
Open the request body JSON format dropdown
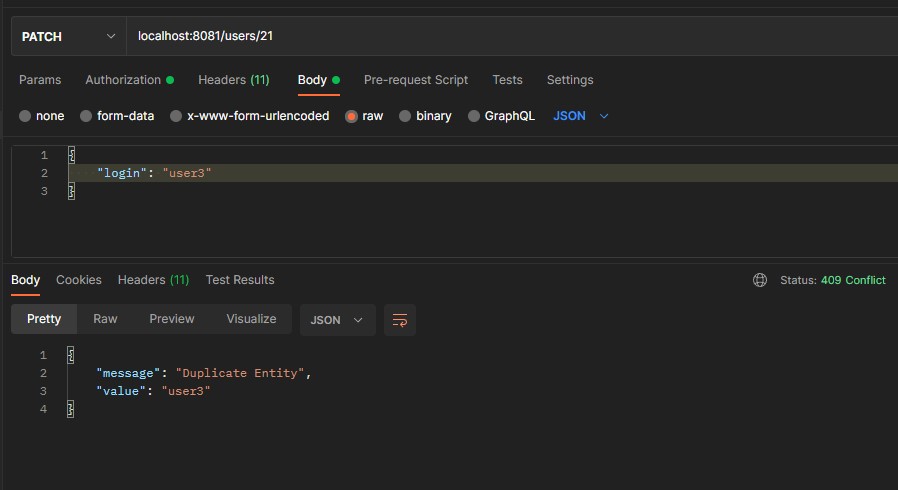(580, 116)
